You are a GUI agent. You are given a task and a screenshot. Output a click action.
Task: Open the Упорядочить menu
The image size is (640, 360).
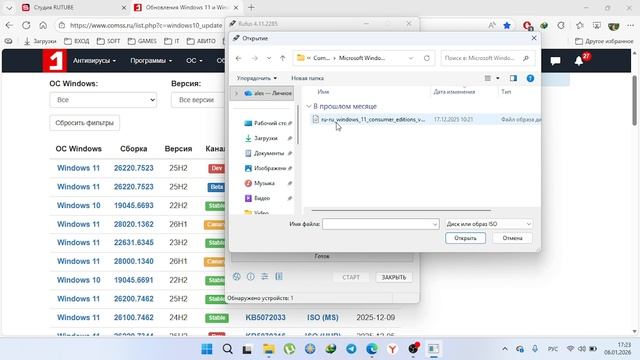[x=257, y=78]
